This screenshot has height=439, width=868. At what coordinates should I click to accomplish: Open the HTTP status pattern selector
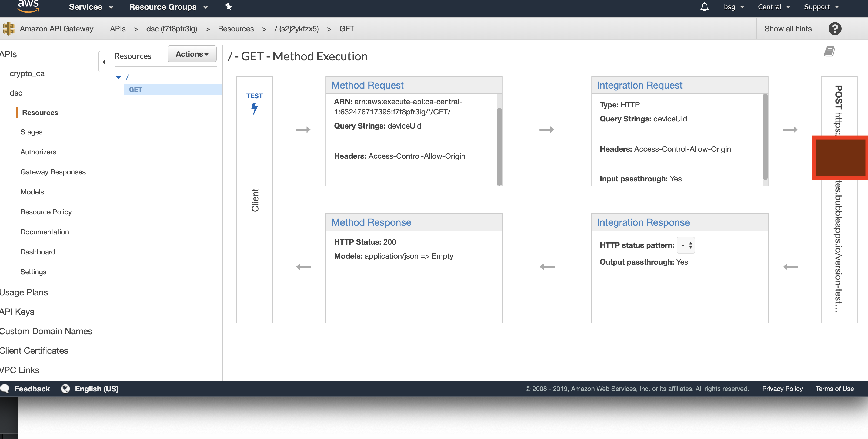pos(686,245)
